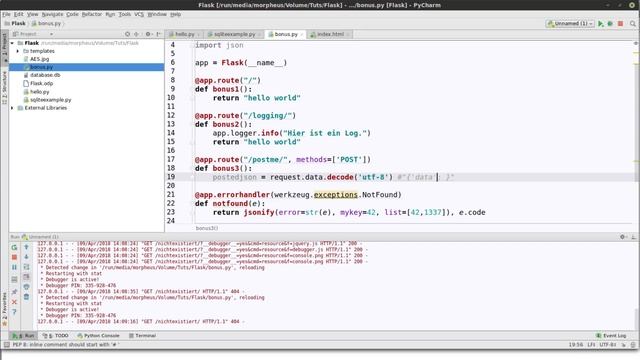This screenshot has height=360, width=640.
Task: Click the bonus3() breadcrumb below editor
Action: click(207, 228)
